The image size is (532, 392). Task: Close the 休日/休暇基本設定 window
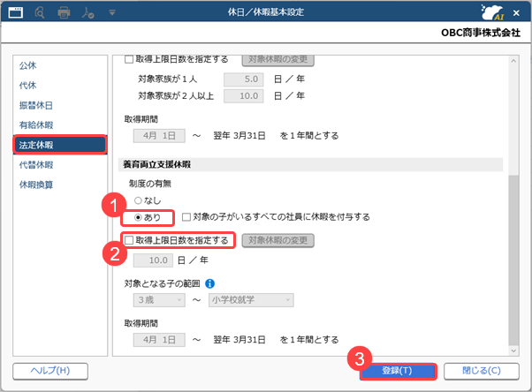pos(516,13)
